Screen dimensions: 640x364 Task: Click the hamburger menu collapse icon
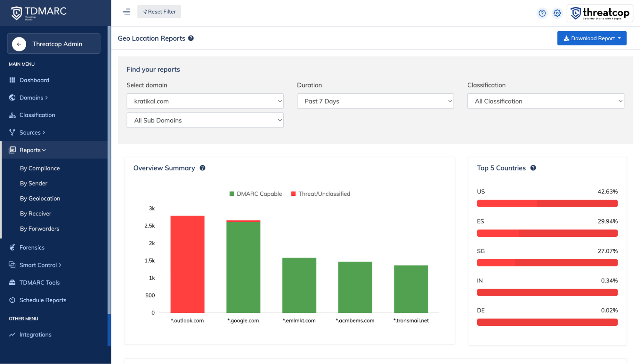click(x=126, y=12)
